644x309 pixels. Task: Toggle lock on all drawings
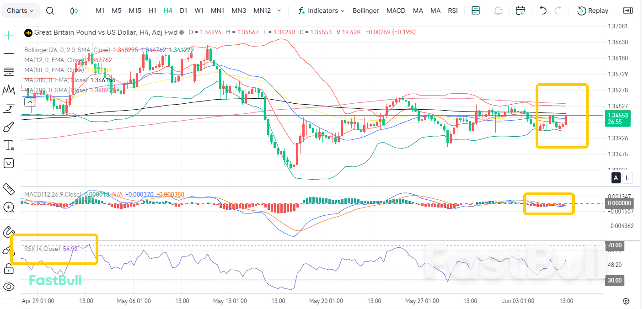[9, 268]
